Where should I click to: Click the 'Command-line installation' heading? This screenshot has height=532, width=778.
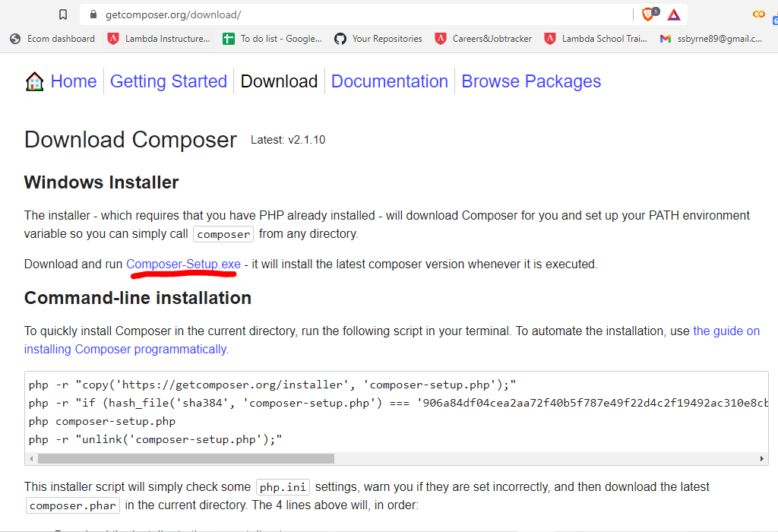click(x=138, y=298)
